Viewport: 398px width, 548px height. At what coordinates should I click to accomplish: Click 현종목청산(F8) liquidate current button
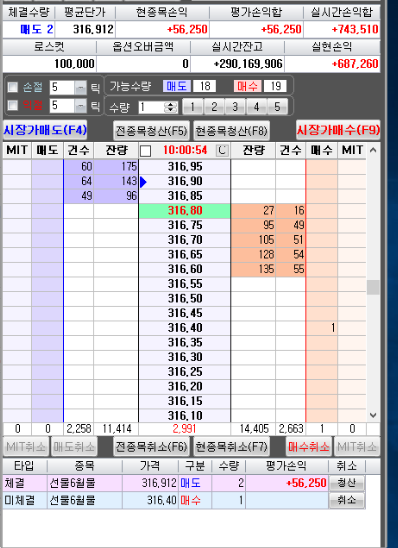click(232, 131)
